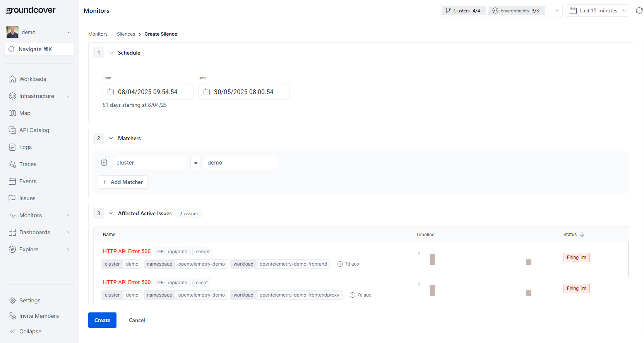The image size is (644, 343).
Task: Expand the demo account dropdown
Action: point(69,33)
